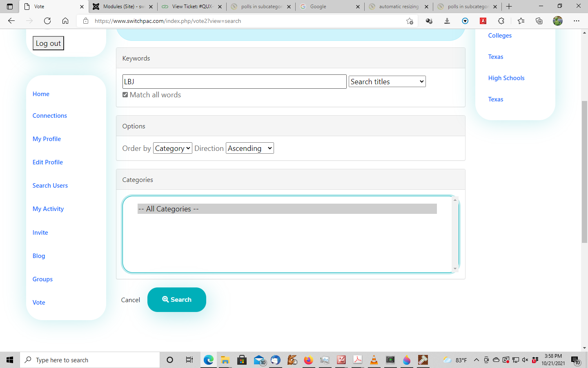
Task: Change the Direction Ascending dropdown
Action: pos(250,148)
